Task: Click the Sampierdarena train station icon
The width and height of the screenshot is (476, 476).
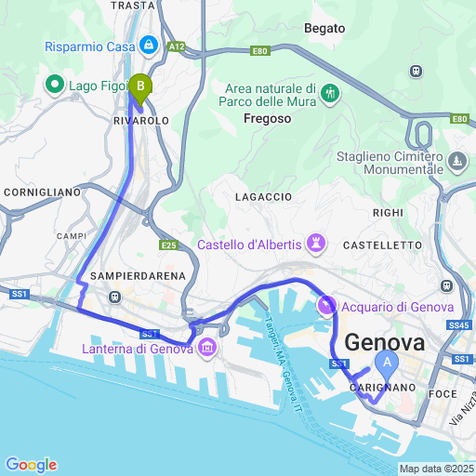Action: [x=114, y=297]
